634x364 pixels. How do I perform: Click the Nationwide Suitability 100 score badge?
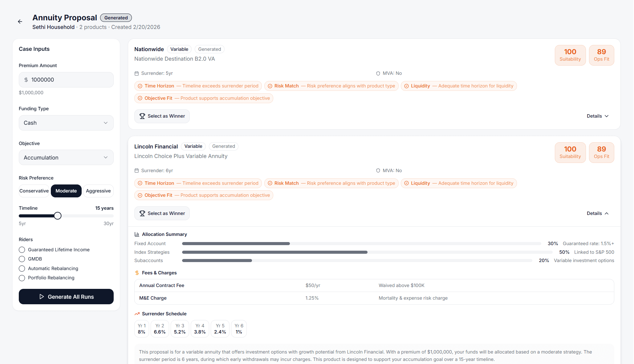(570, 55)
